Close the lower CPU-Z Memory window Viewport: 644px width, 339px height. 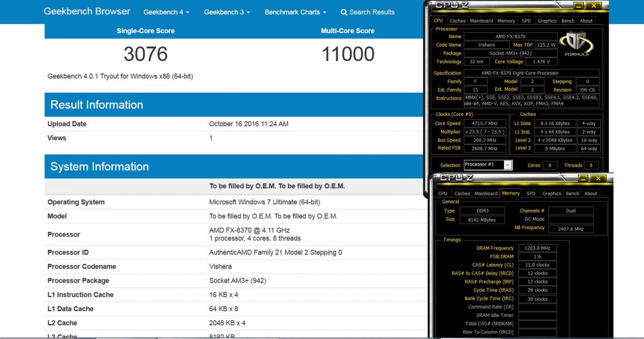tap(599, 179)
